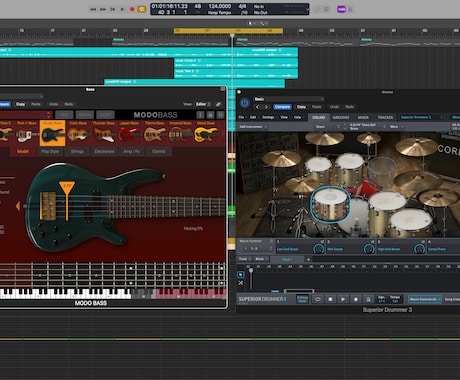
Task: Click Copy button in drums plugin header
Action: click(301, 107)
